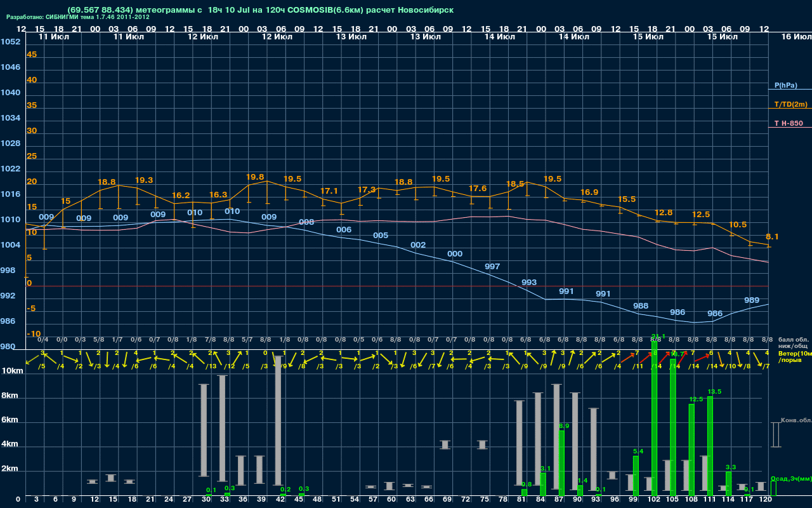This screenshot has height=508, width=812.
Task: Click the 17.6 temperature value
Action: pyautogui.click(x=478, y=189)
